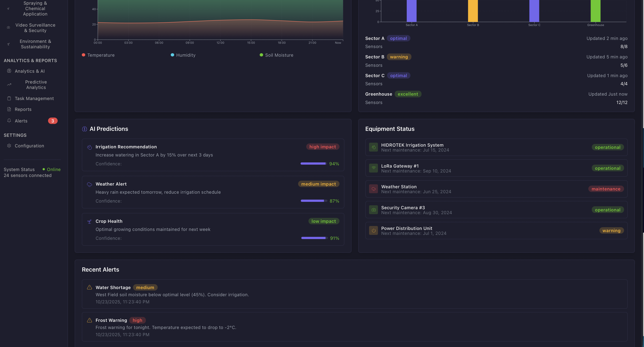Open Configuration via the gear icon
644x347 pixels.
pos(9,145)
